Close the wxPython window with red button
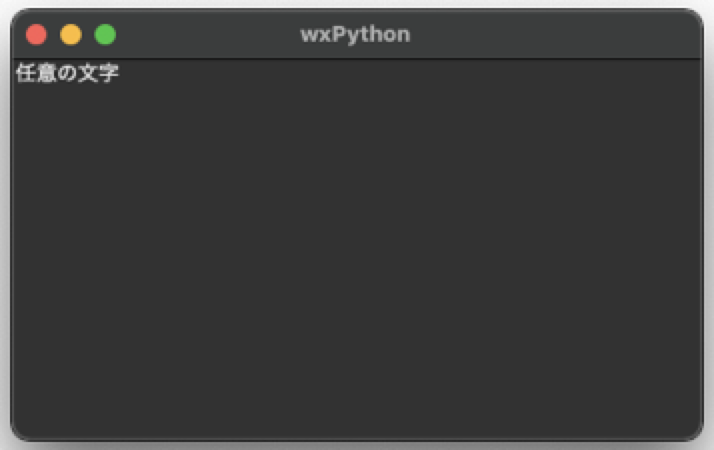The width and height of the screenshot is (714, 450). 36,35
